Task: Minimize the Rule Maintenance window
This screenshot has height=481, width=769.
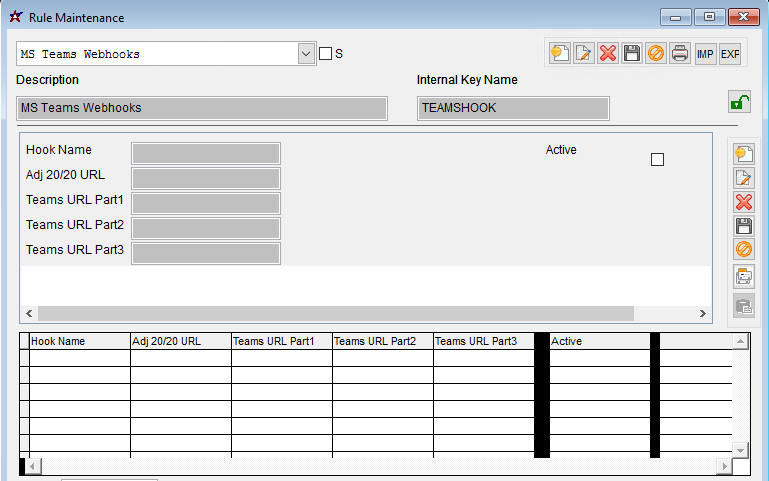Action: click(x=675, y=17)
